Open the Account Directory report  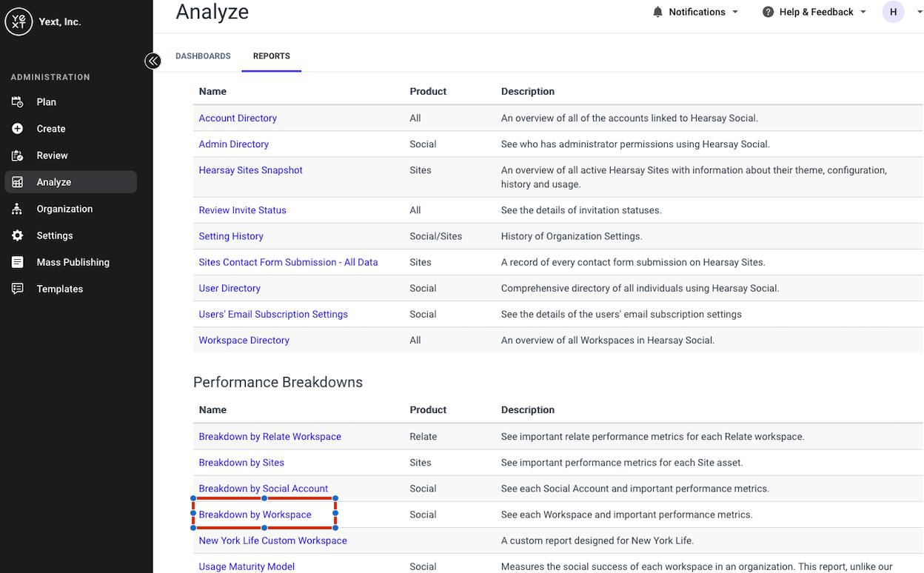point(238,118)
